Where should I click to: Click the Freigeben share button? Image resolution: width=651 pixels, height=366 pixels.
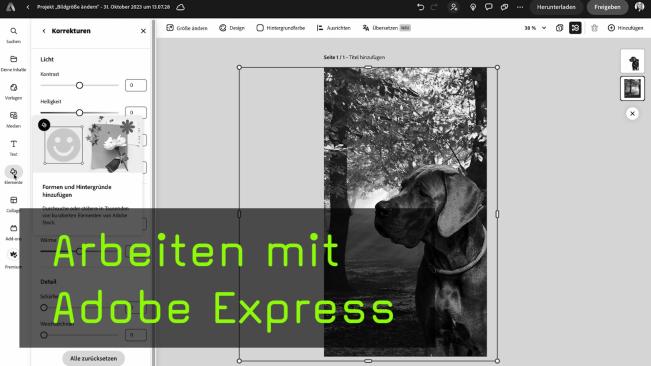[x=607, y=7]
